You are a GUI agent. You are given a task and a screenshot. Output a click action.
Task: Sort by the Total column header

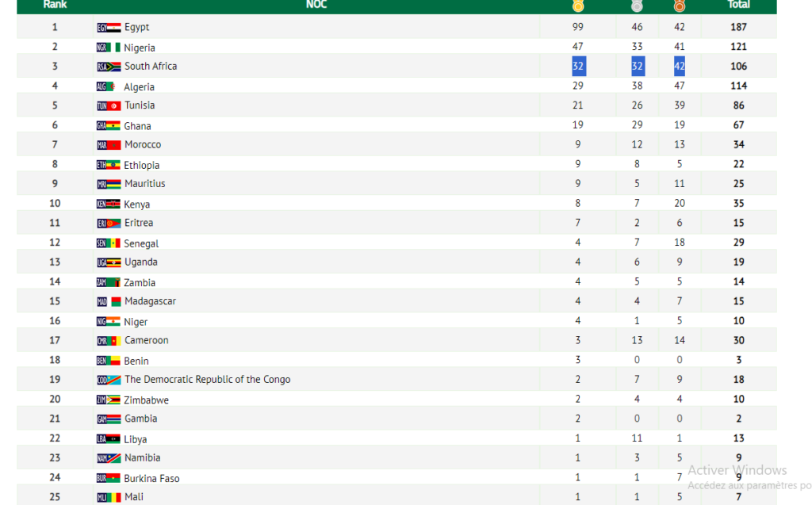(x=738, y=5)
